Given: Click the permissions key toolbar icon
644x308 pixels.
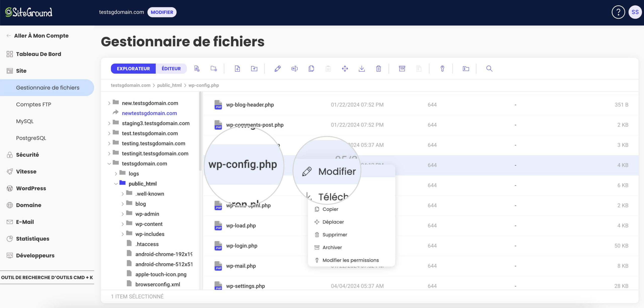Looking at the screenshot, I should (442, 69).
